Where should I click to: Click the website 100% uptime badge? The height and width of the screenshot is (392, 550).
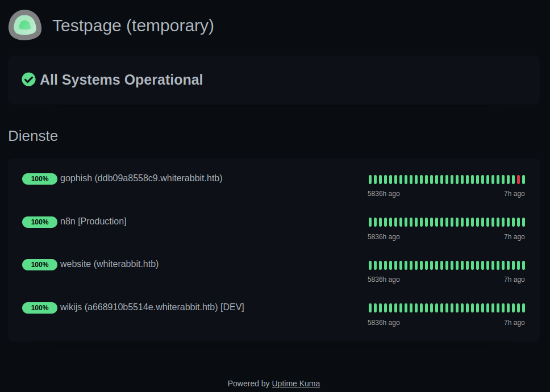[x=40, y=265]
